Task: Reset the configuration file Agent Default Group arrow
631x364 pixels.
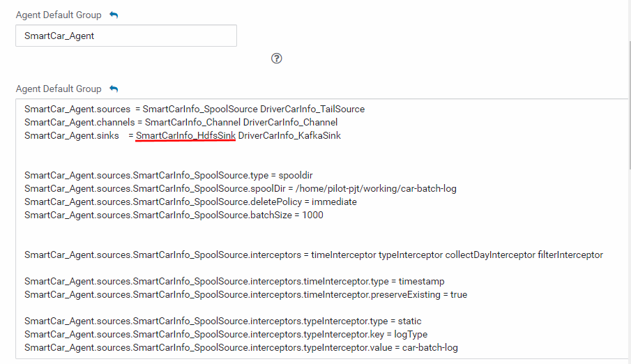Action: (114, 89)
